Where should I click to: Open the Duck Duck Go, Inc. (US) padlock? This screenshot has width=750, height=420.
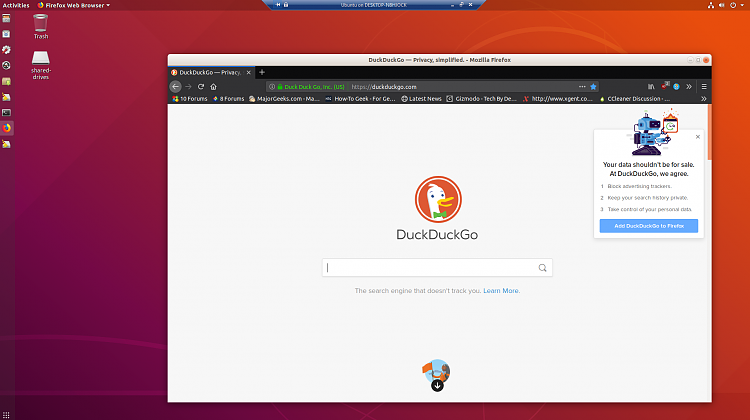click(310, 87)
